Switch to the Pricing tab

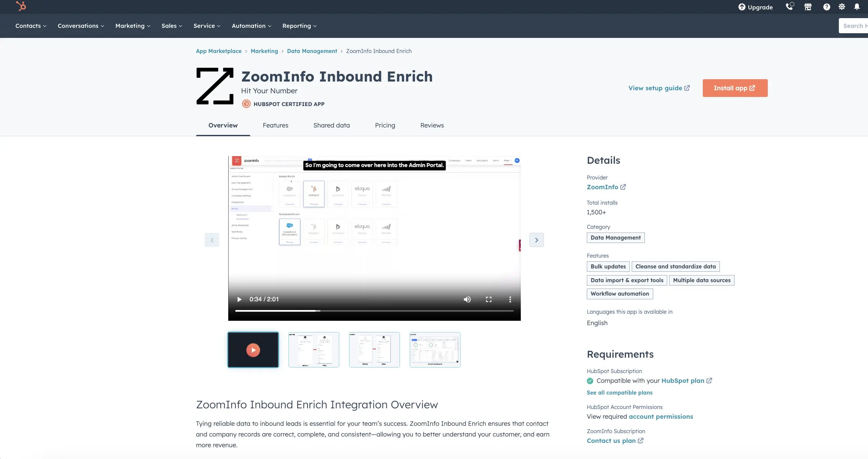click(x=385, y=125)
